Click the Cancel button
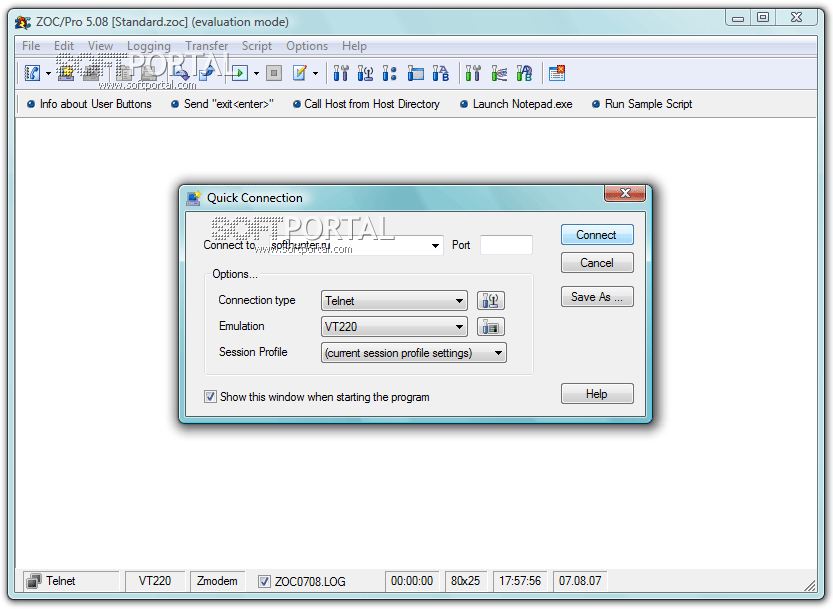The image size is (833, 609). (597, 263)
